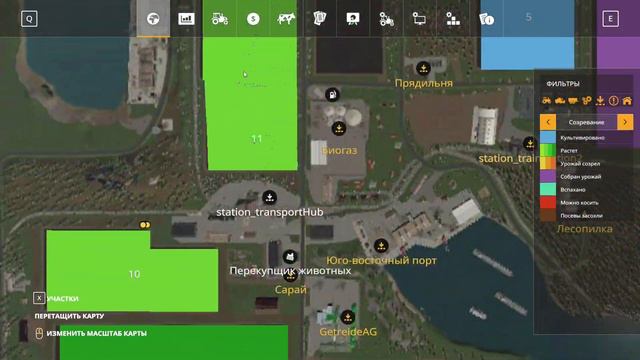
Task: Click the Созревание overlay selector label
Action: pyautogui.click(x=587, y=122)
